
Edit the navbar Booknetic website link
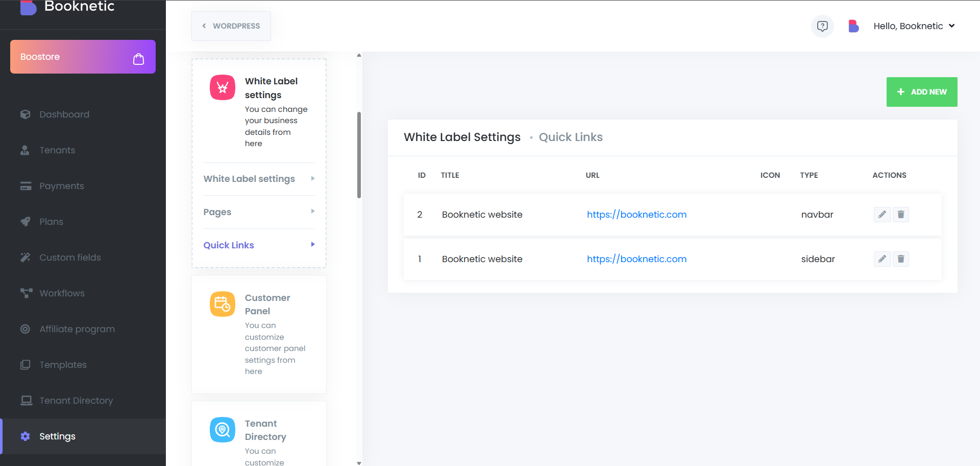882,215
